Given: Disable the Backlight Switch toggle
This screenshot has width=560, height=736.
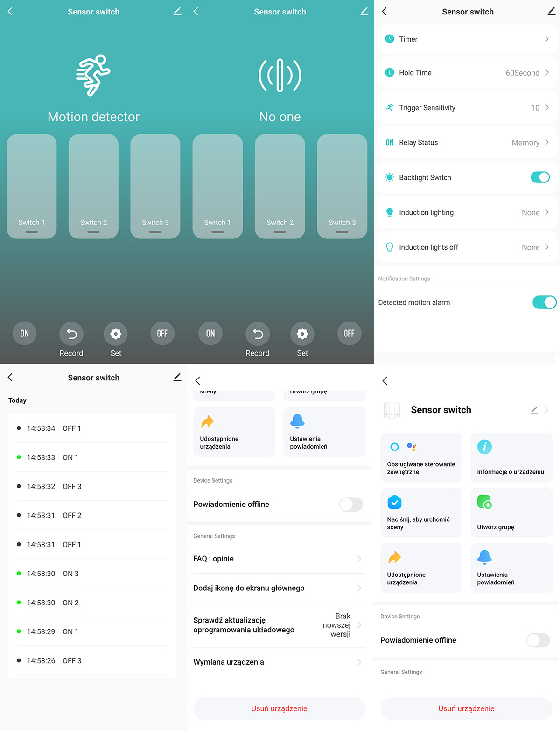Looking at the screenshot, I should (540, 177).
